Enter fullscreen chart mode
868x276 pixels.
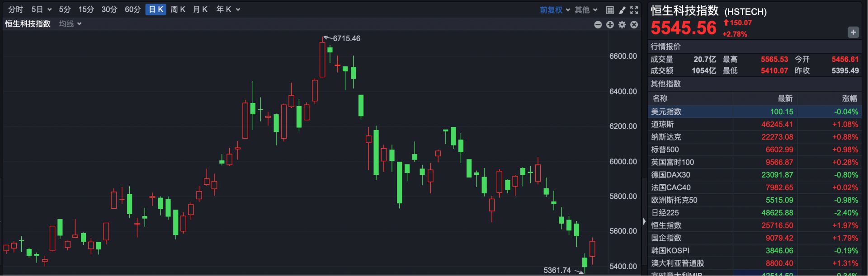point(634,9)
